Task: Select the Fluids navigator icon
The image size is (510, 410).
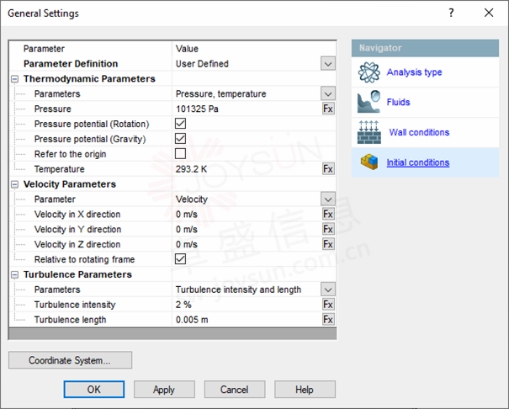Action: [x=369, y=102]
